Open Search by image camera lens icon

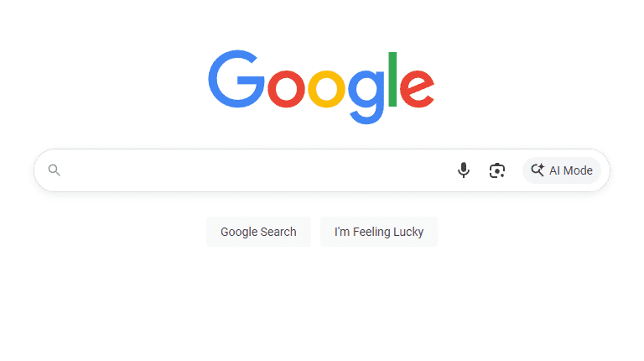click(497, 170)
